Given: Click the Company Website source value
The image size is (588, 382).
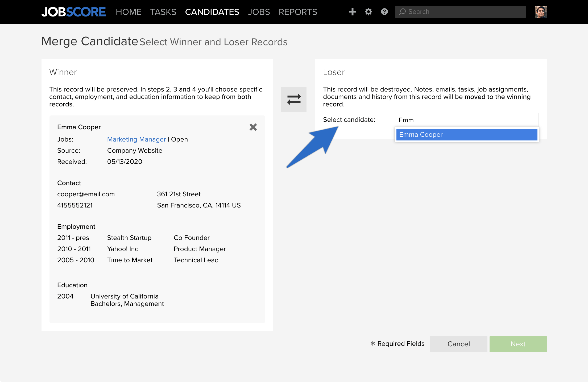Looking at the screenshot, I should point(135,151).
